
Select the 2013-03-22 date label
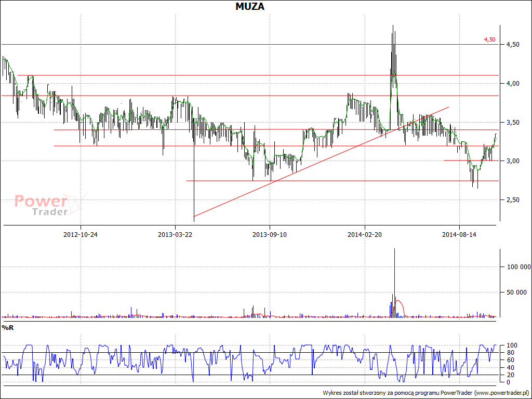pos(175,234)
